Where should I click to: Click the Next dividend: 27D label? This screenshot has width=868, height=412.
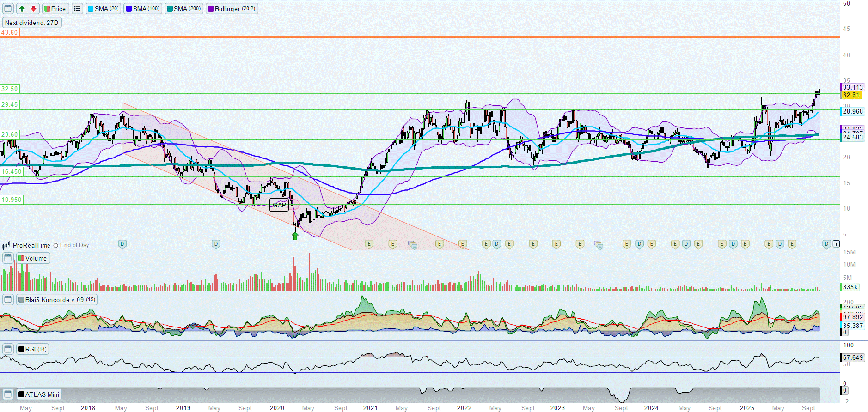pos(32,23)
